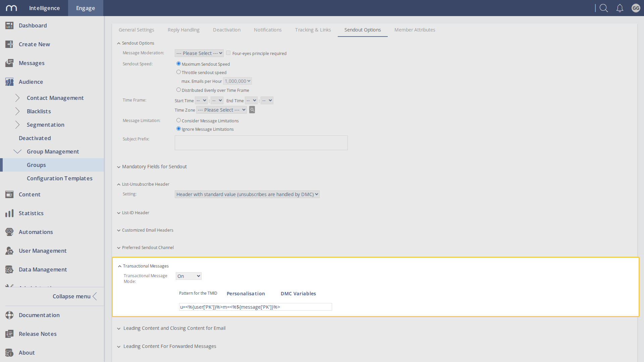Open the Time Zone dropdown
This screenshot has width=644, height=362.
[x=221, y=110]
